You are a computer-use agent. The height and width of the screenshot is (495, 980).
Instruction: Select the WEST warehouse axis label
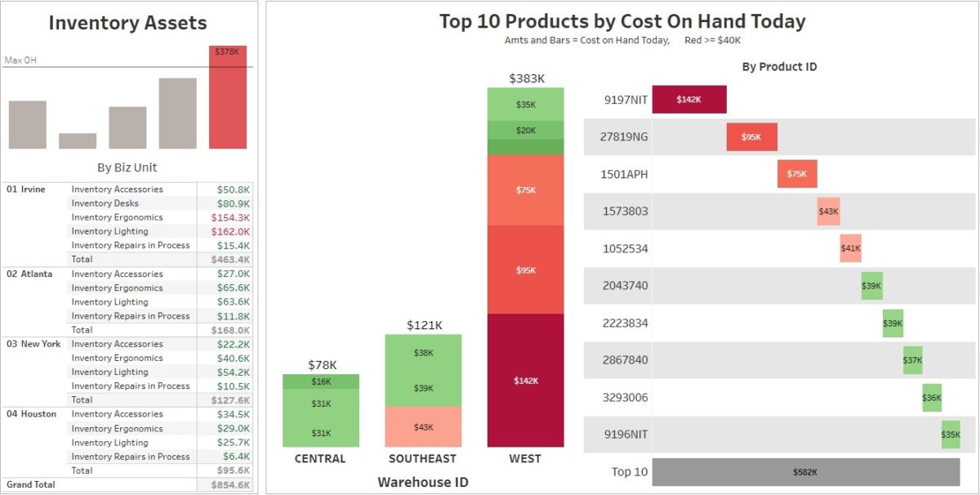tap(524, 458)
